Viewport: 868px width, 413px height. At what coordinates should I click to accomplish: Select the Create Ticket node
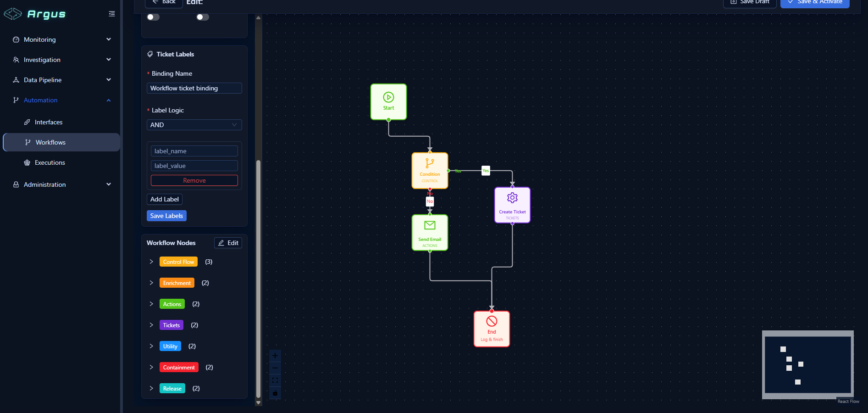(x=512, y=205)
